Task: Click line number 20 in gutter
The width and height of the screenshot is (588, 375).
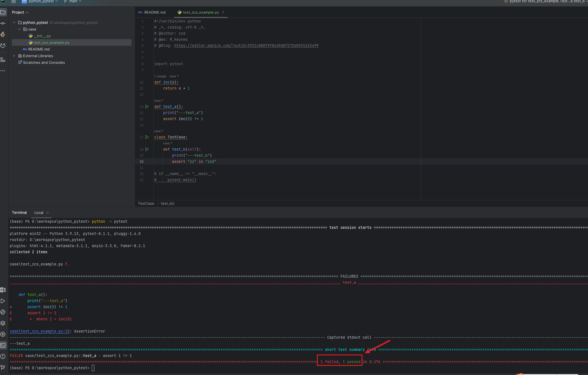Action: 142,161
